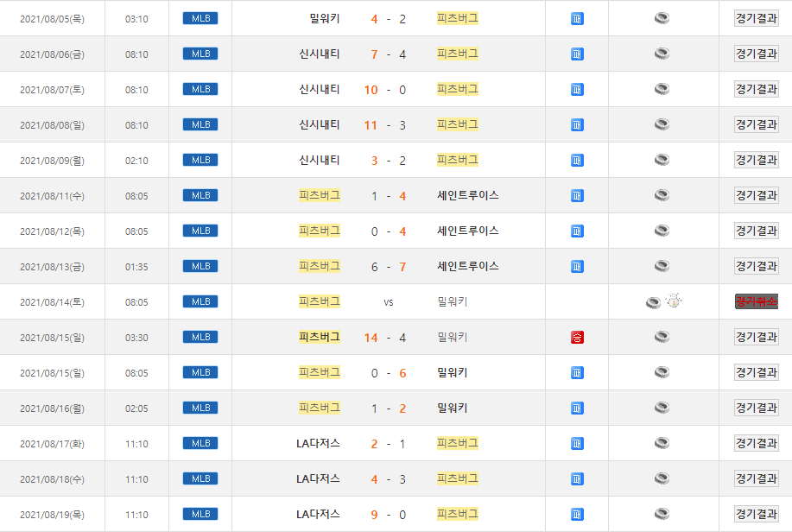Viewport: 792px width, 532px height.
Task: Open 경기결과 for the 08/16 1-2 game
Action: 756,408
